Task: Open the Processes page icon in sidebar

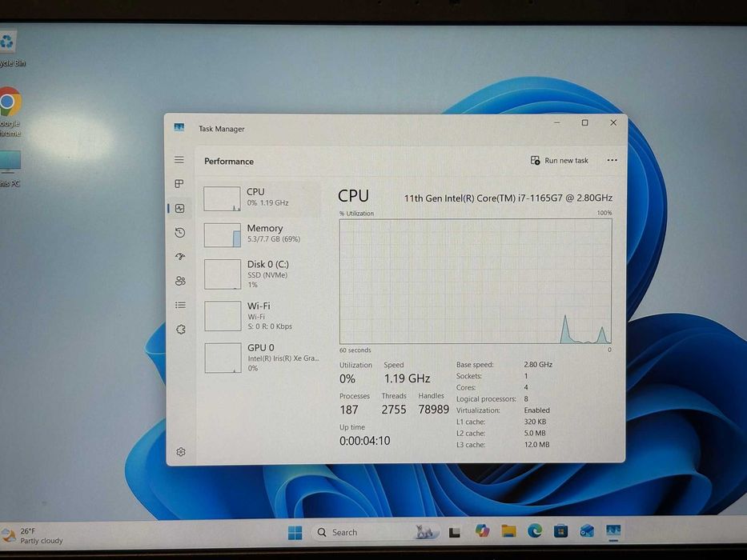Action: [x=179, y=184]
